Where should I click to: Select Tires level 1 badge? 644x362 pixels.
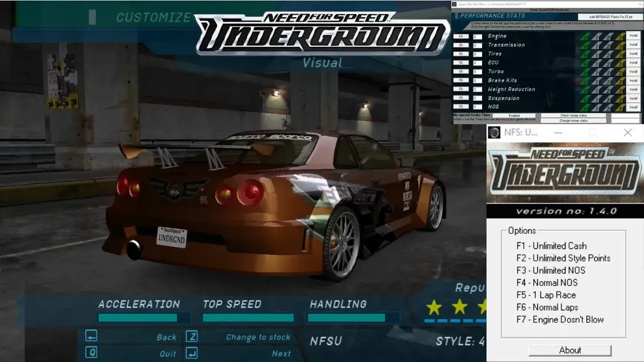597,54
